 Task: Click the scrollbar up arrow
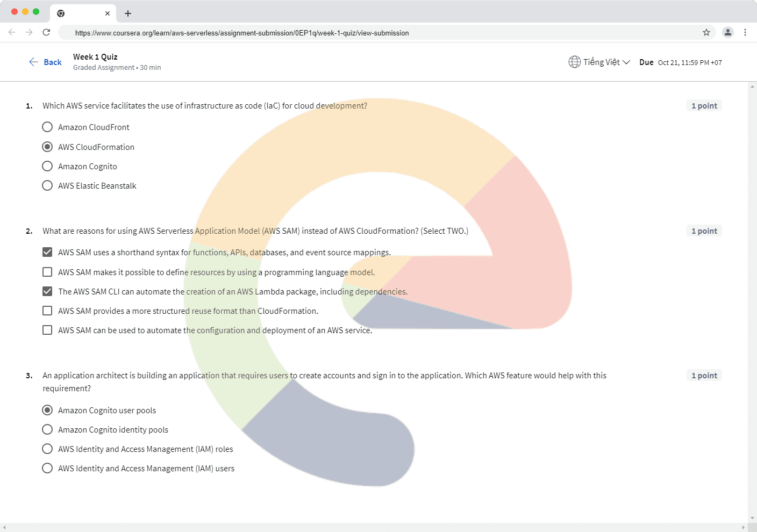tap(752, 87)
